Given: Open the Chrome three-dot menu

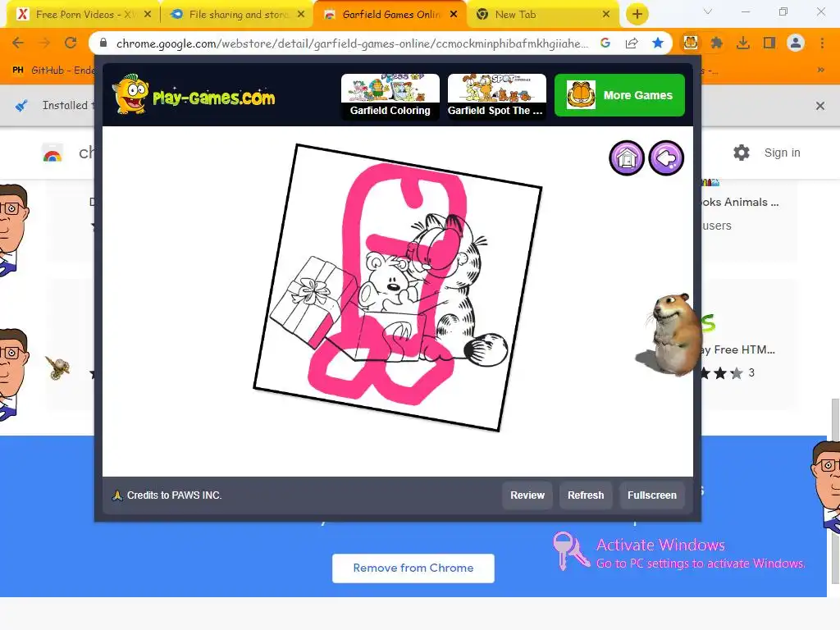Looking at the screenshot, I should pos(822,43).
